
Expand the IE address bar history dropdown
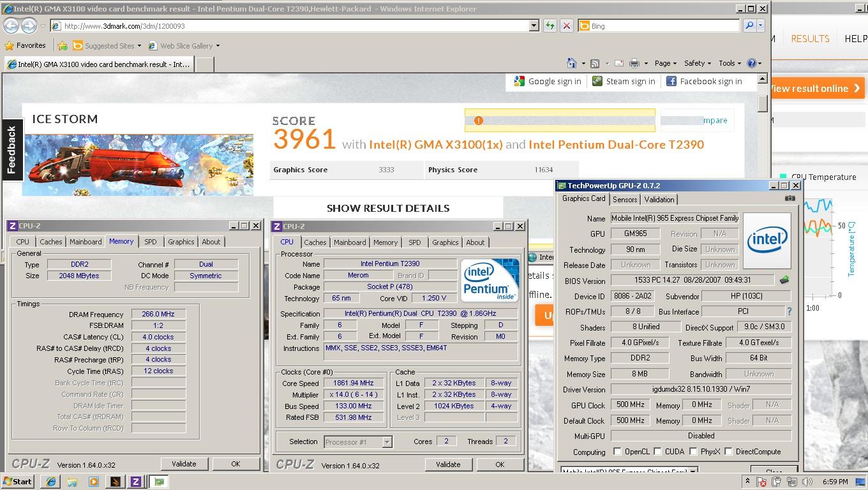534,26
